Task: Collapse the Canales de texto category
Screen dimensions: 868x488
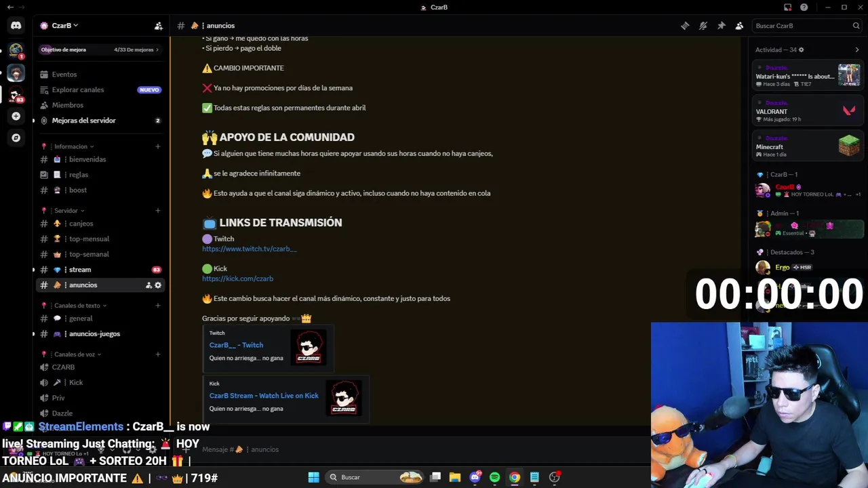Action: tap(80, 306)
